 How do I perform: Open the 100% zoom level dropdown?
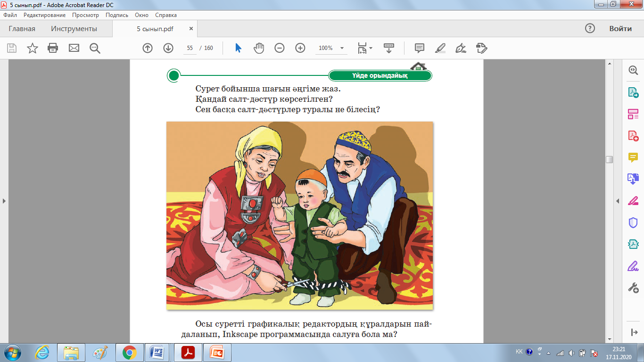(x=331, y=48)
